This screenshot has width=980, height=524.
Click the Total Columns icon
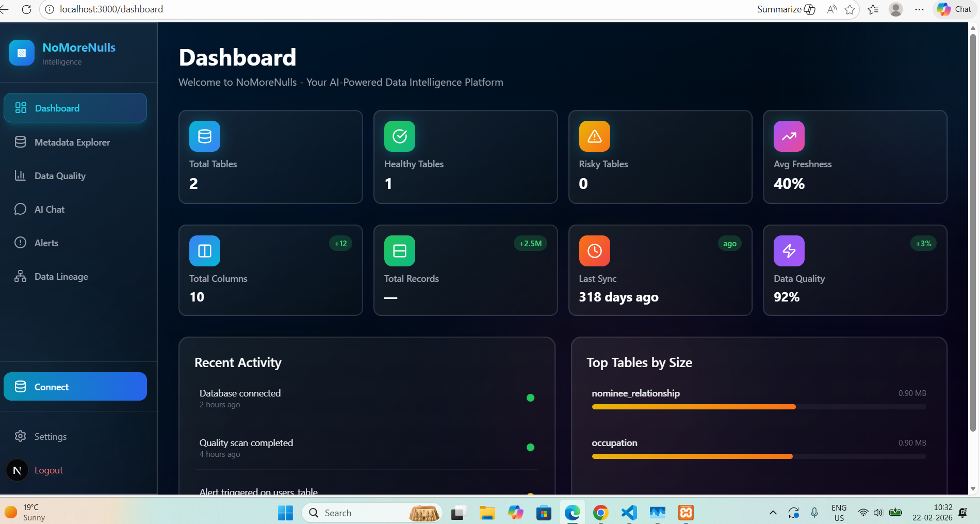pos(205,251)
